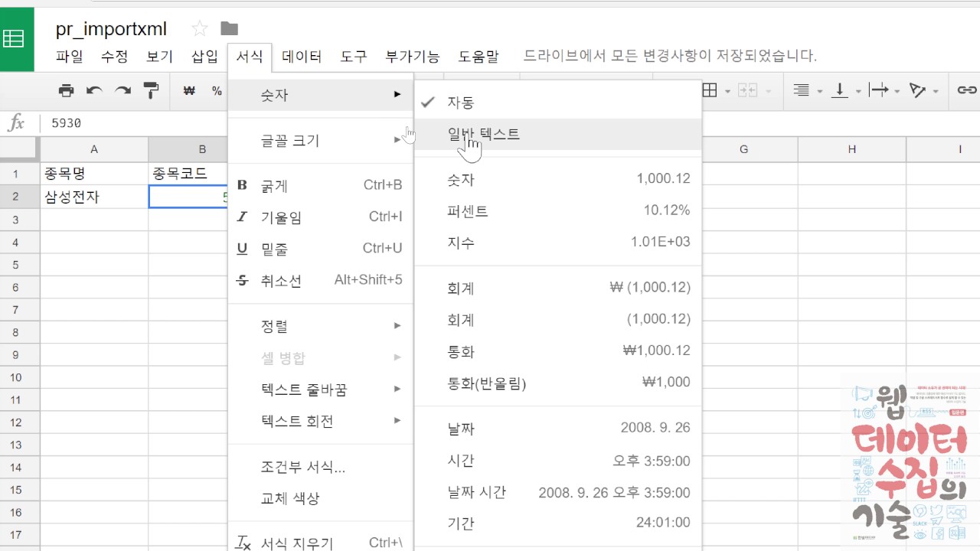The image size is (980, 551).
Task: Open the 삽입 menu
Action: 204,57
